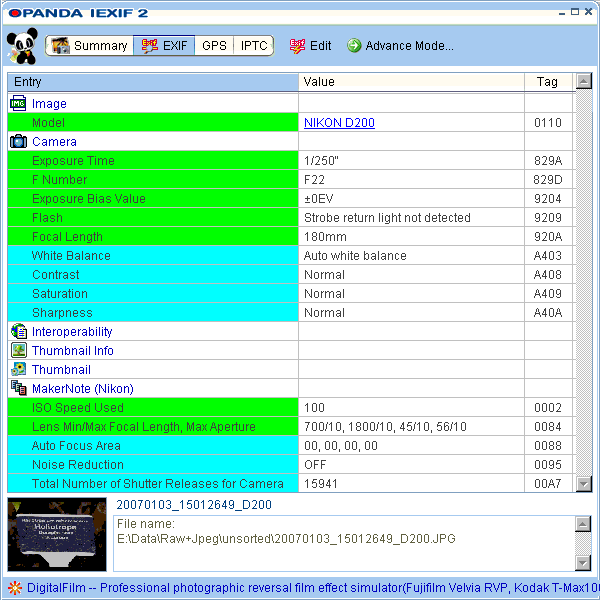Open the IPTC tab

pyautogui.click(x=254, y=46)
